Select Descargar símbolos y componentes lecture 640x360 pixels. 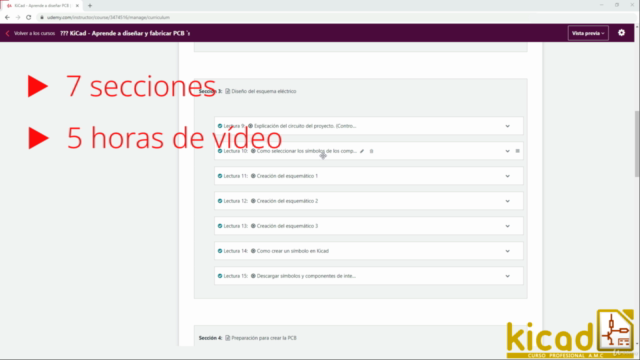[306, 276]
